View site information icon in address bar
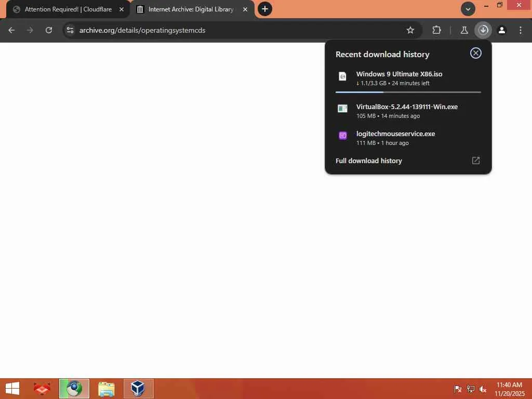This screenshot has width=532, height=399. coord(70,30)
